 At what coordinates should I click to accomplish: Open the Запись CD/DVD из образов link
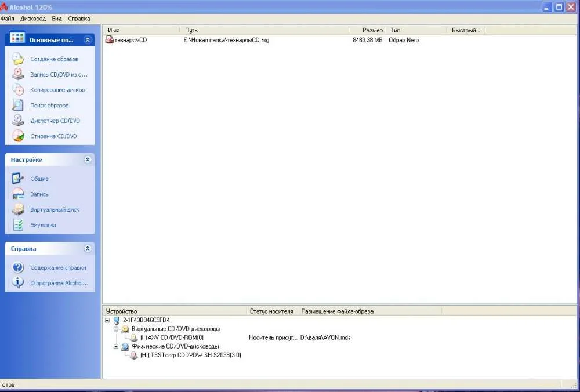coord(59,75)
